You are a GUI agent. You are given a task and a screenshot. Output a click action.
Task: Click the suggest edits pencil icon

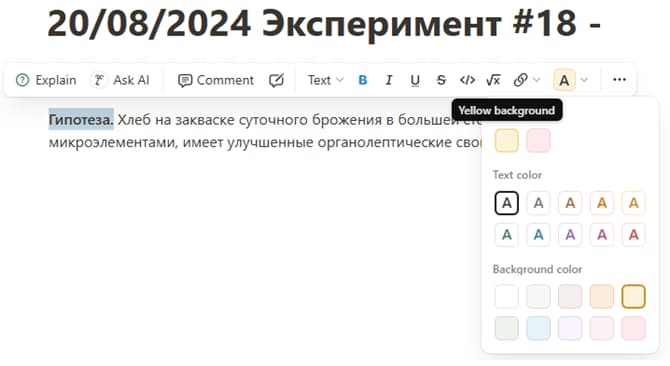276,80
